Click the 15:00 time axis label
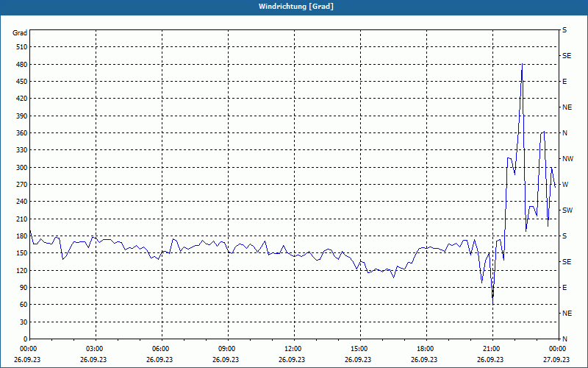The image size is (588, 368). pos(359,349)
